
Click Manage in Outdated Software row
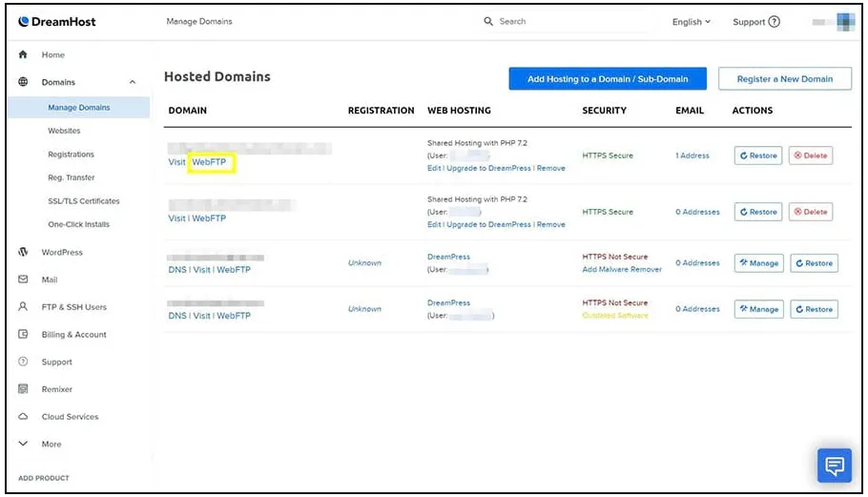[x=758, y=309]
